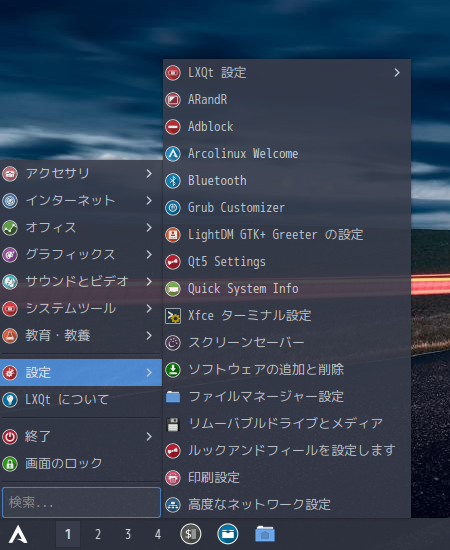Screen dimensions: 450x550
Task: Switch to workspace 3 in pager
Action: [128, 534]
